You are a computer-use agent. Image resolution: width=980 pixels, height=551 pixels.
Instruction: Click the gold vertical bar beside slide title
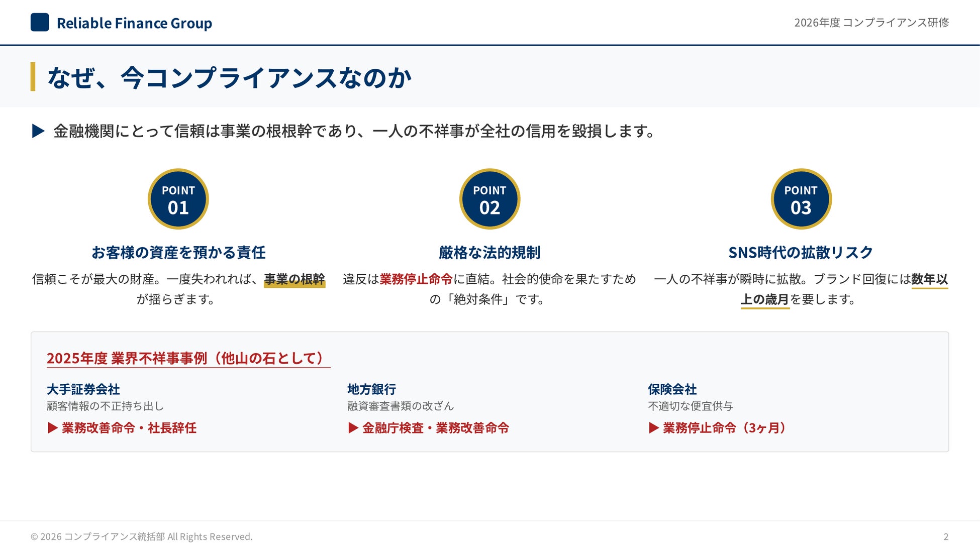(33, 77)
